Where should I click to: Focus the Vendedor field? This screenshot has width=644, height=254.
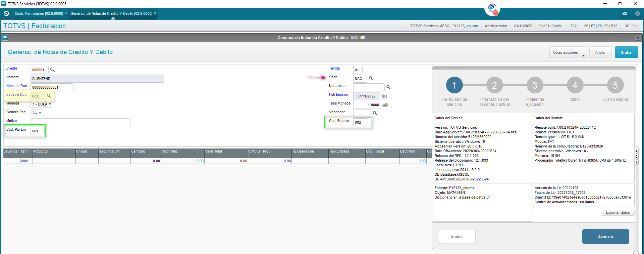click(362, 114)
